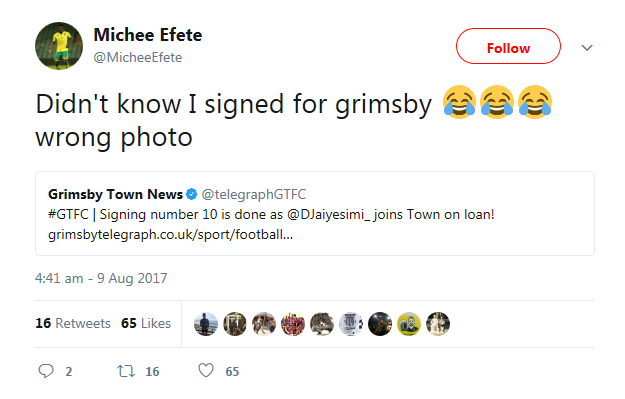The image size is (625, 399).
Task: Click the #GTFC hashtag
Action: pyautogui.click(x=68, y=214)
